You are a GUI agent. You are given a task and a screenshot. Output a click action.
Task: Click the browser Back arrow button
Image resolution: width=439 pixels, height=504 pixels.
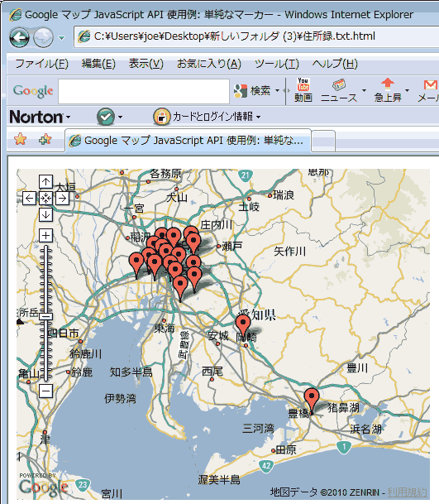[x=20, y=37]
